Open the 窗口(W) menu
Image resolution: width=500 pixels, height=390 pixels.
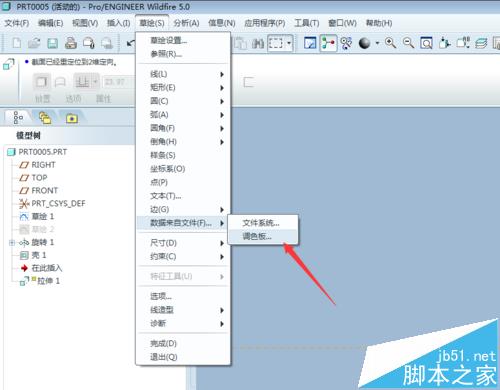click(x=342, y=23)
